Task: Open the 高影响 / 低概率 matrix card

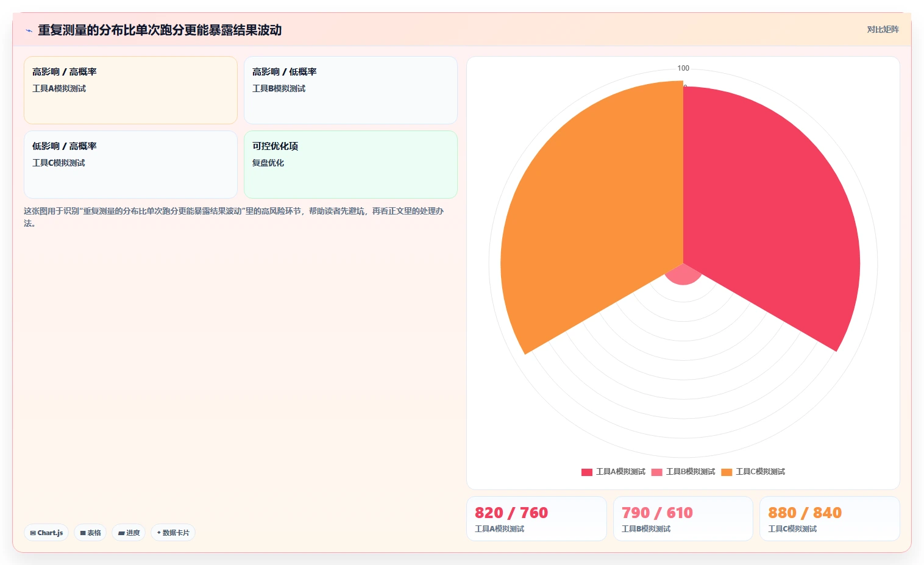Action: (x=350, y=90)
